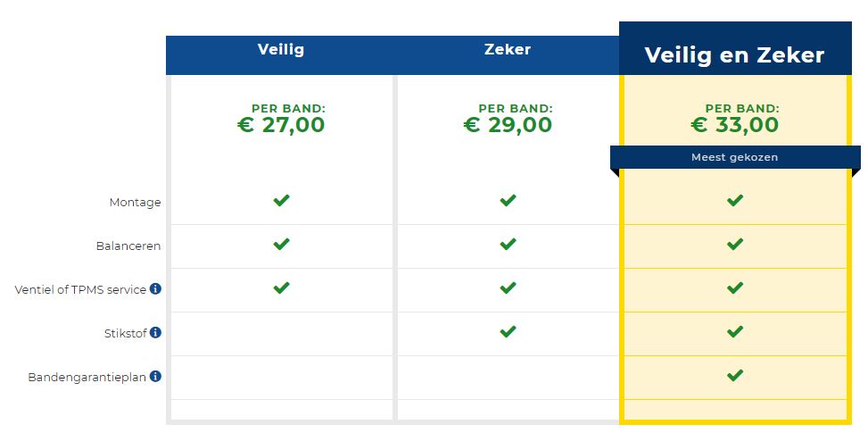This screenshot has width=868, height=433.
Task: Click Montage checkmark in Veilig en Zeker column
Action: coord(734,201)
